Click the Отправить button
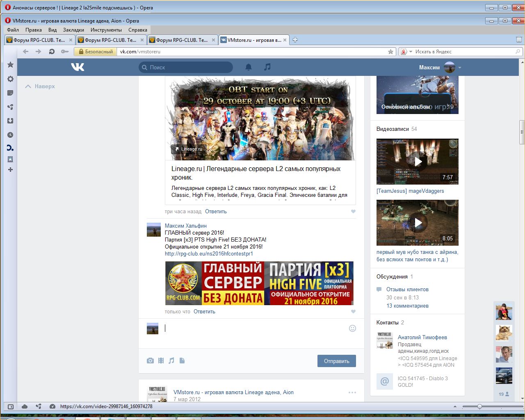The image size is (525, 420). tap(337, 361)
